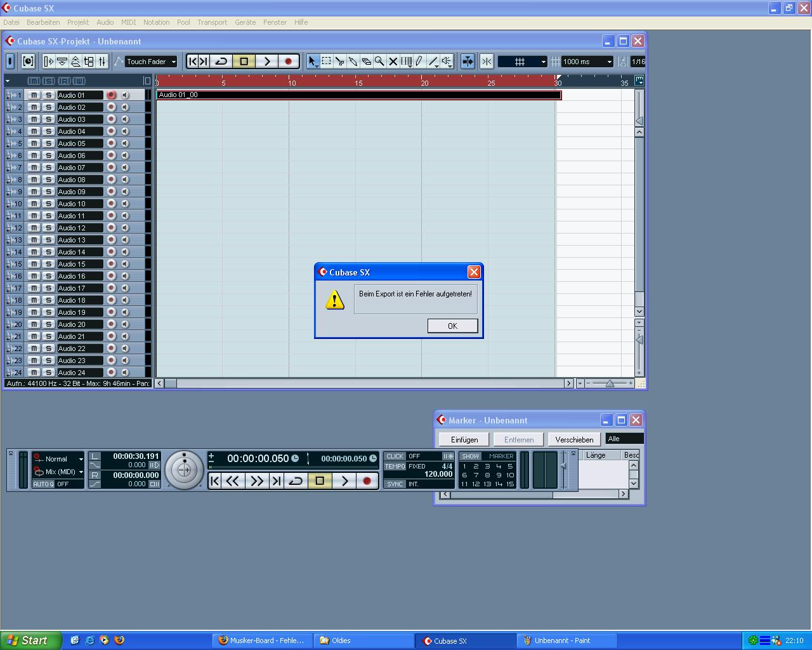Mute the Audio 01 track

34,95
